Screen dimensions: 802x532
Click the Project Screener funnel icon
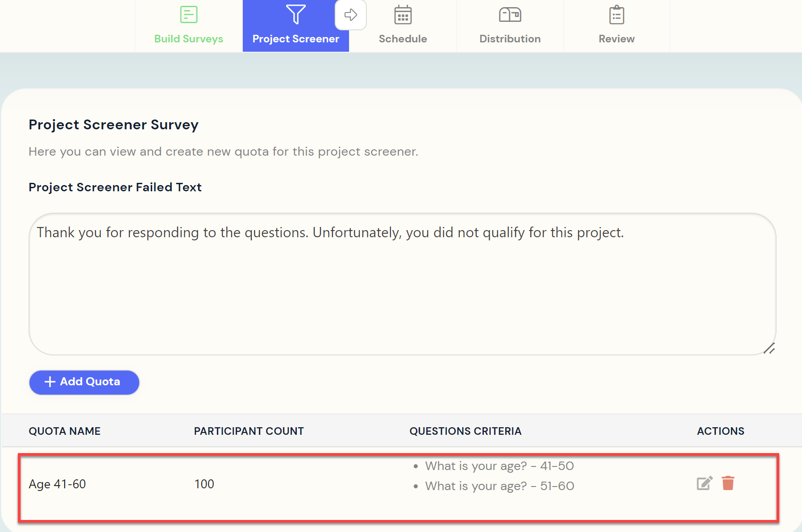click(x=295, y=15)
